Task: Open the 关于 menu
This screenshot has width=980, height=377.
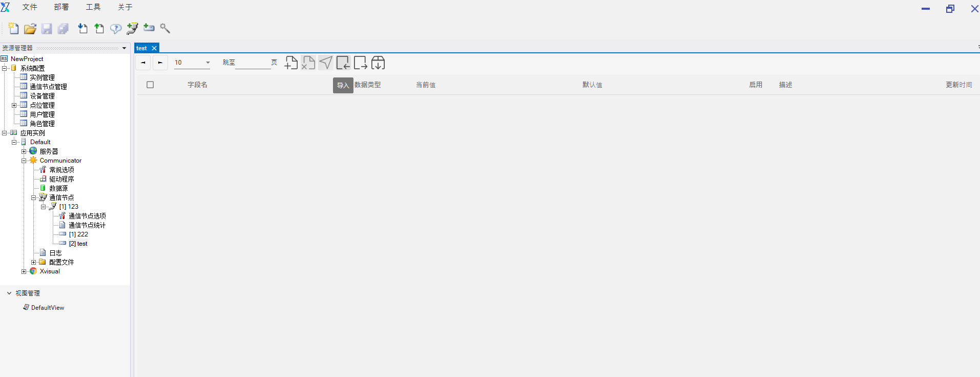Action: pos(125,7)
